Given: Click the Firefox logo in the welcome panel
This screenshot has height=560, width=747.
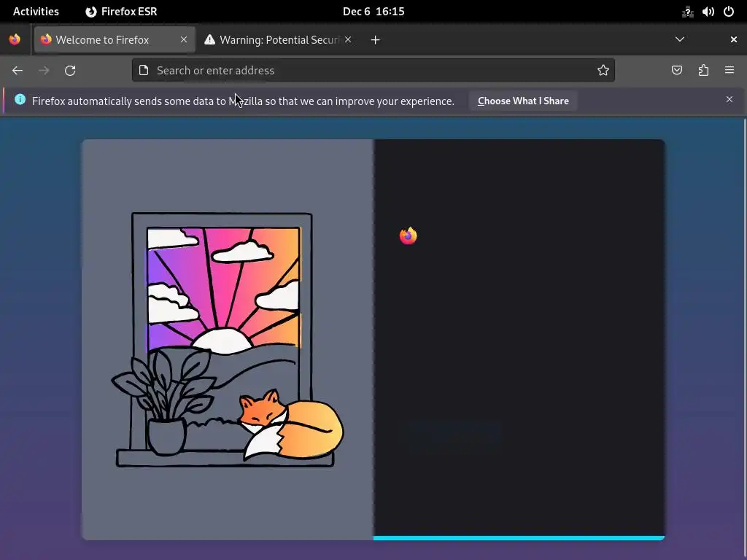Looking at the screenshot, I should (x=409, y=236).
